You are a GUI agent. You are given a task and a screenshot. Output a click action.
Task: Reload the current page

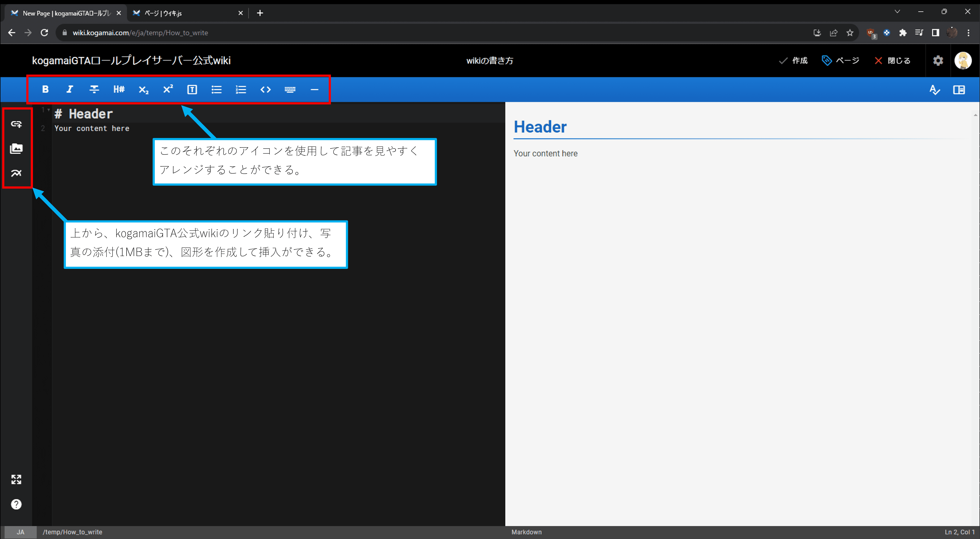[x=45, y=33]
